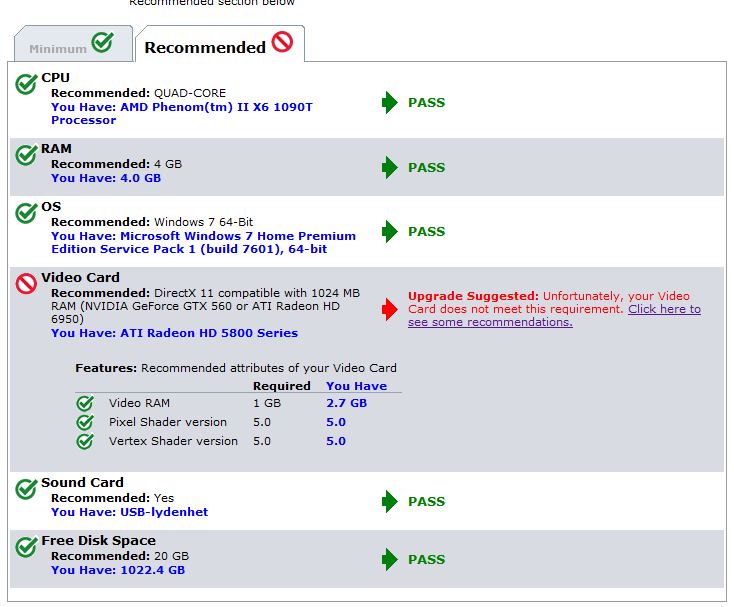
Task: Click 'Recommended: 20 GB' text
Action: (120, 556)
